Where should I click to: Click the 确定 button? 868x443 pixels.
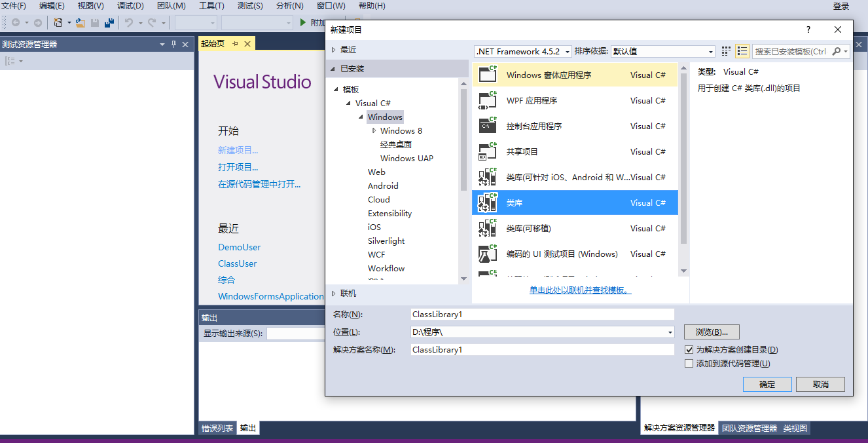point(767,384)
